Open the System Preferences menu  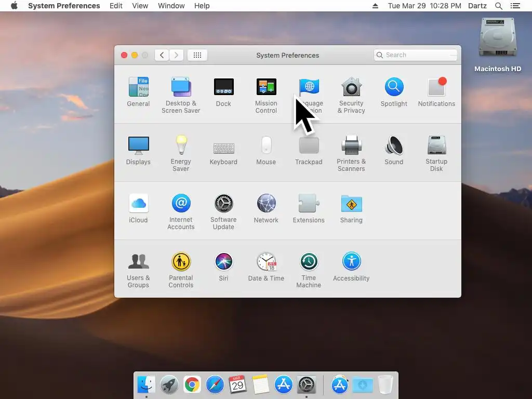(x=64, y=6)
